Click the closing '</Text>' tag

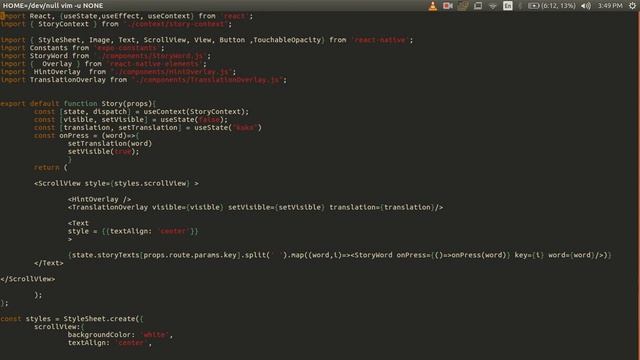coord(49,263)
